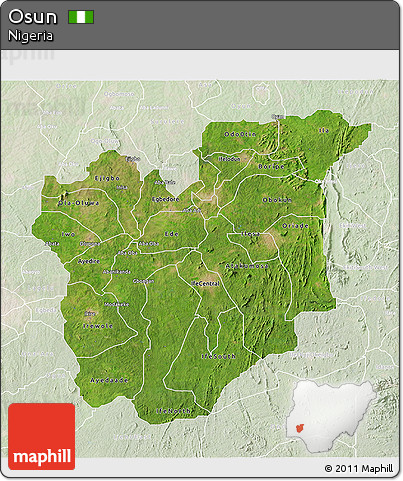Click the 'Egbedore' region label
The height and width of the screenshot is (481, 403).
(x=165, y=199)
